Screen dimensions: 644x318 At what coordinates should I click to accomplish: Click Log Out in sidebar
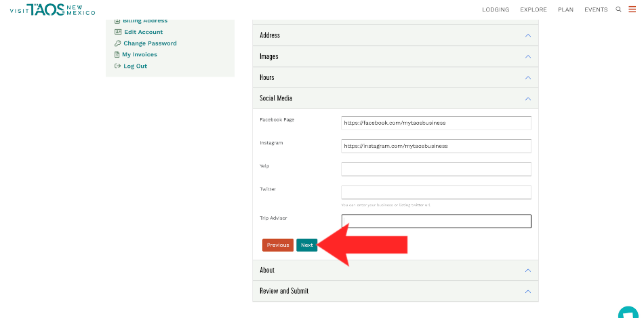coord(135,66)
